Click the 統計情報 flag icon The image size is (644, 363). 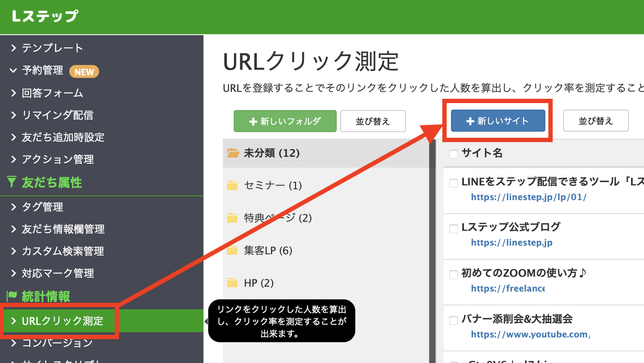coord(12,296)
